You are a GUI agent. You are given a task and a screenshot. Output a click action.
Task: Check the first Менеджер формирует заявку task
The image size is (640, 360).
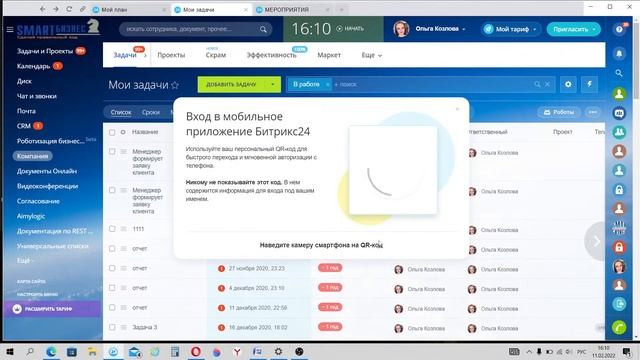[112, 151]
